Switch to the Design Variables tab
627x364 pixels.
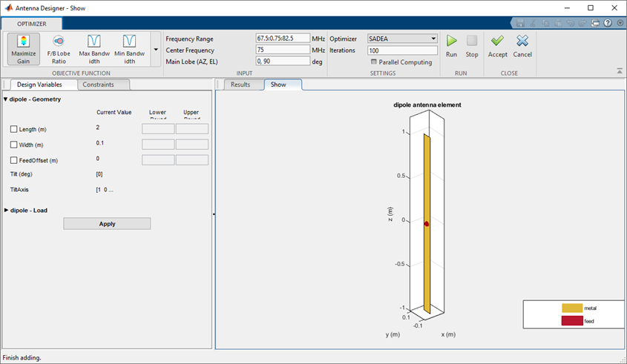39,85
